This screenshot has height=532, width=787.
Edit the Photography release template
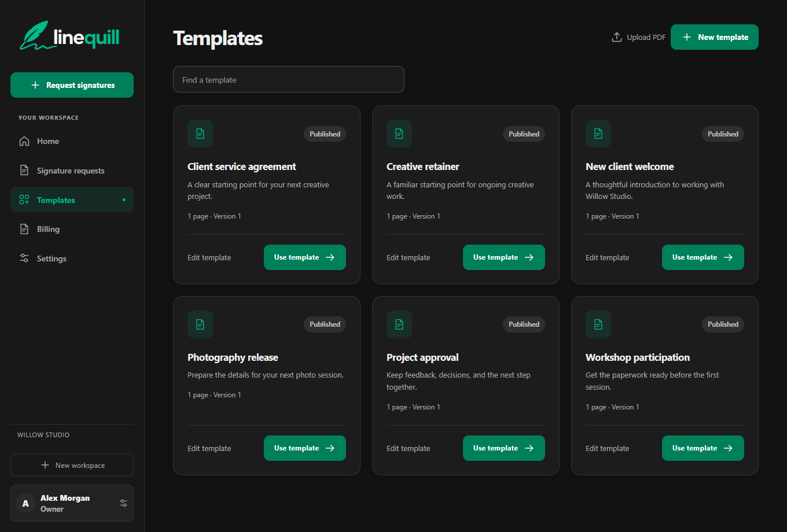point(209,448)
